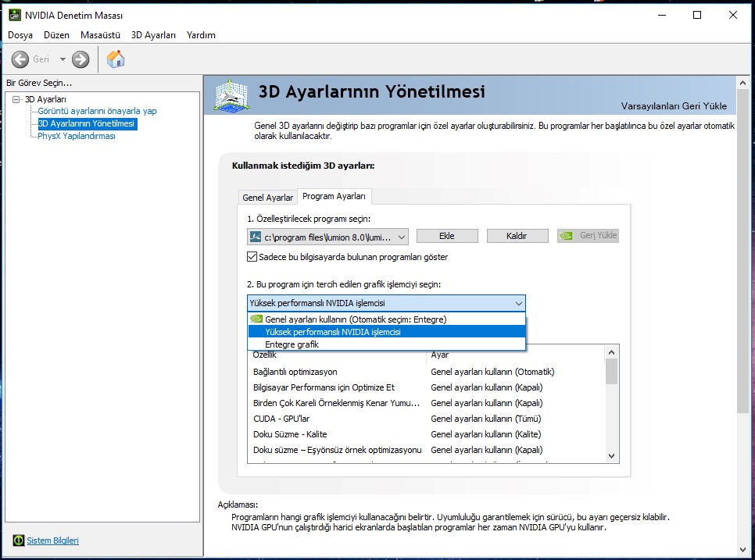Choose Genel ayarları kullanın (Otomatik seçim: Entegre)
This screenshot has height=560, width=755.
click(386, 319)
